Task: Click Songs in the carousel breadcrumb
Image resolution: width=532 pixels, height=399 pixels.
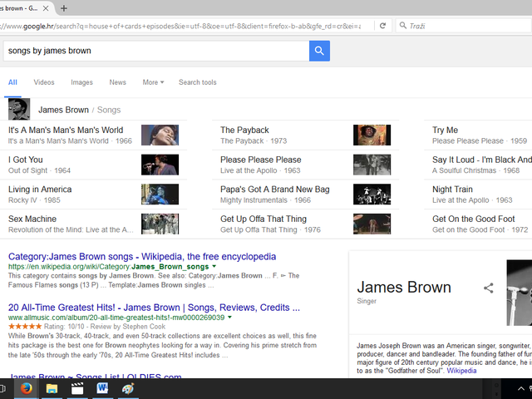Action: (x=109, y=110)
